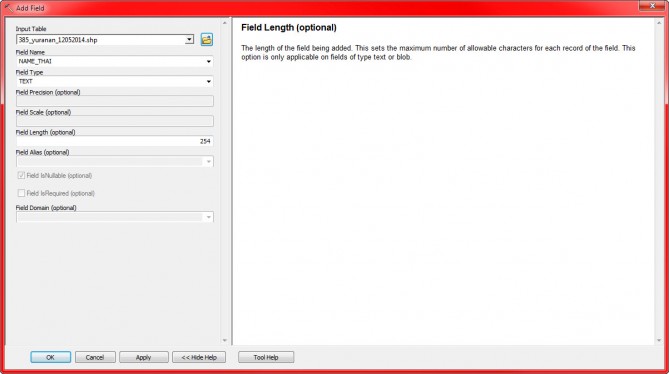Screen dimensions: 669x374
Task: Click the Field Name label
Action: tap(30, 52)
